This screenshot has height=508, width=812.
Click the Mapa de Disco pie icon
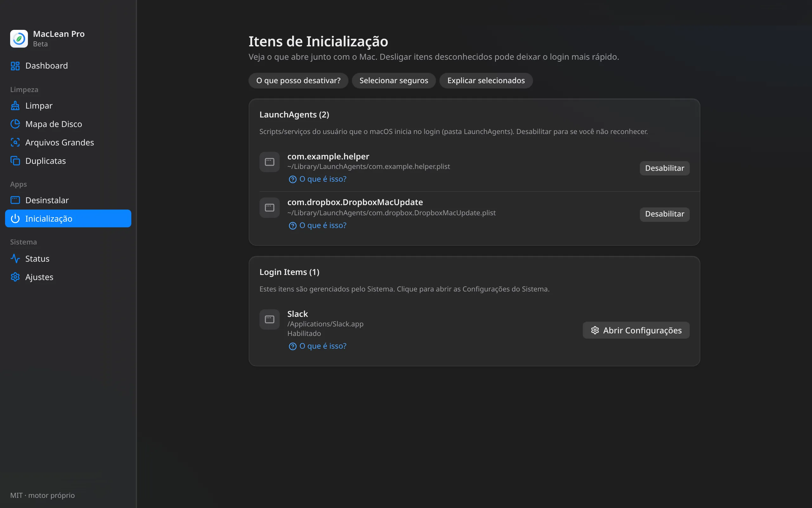15,124
